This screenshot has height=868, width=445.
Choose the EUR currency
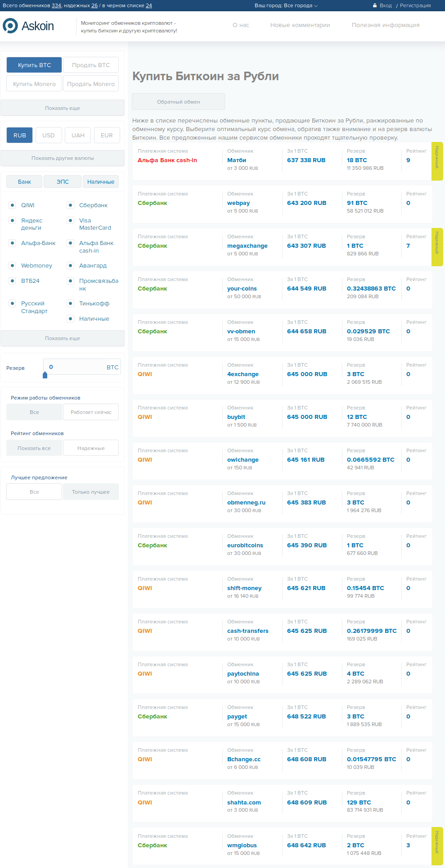pos(107,135)
